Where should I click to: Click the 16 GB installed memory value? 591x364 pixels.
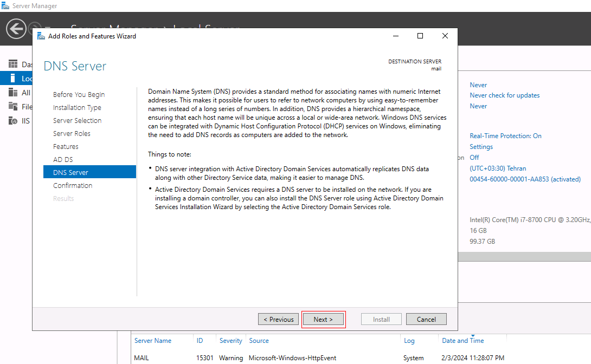pos(478,230)
